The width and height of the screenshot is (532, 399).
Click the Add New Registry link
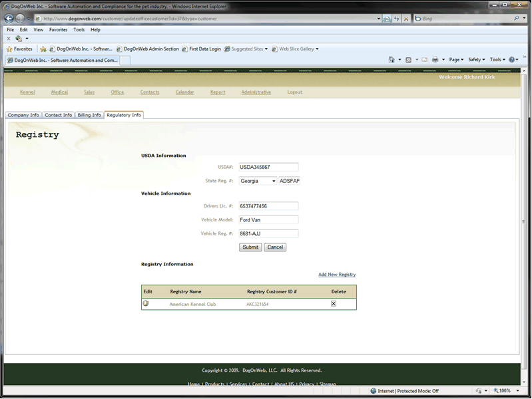click(337, 275)
